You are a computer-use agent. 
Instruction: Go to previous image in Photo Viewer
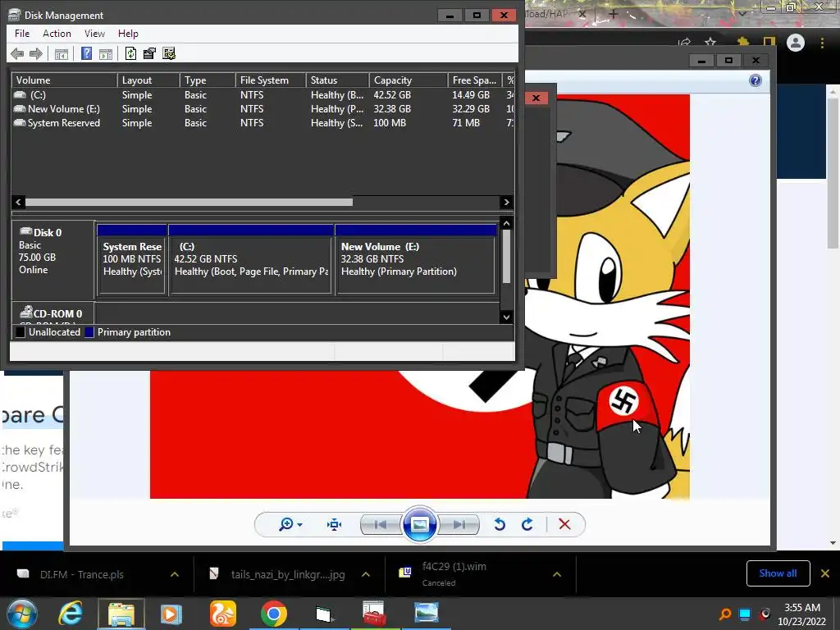381,524
